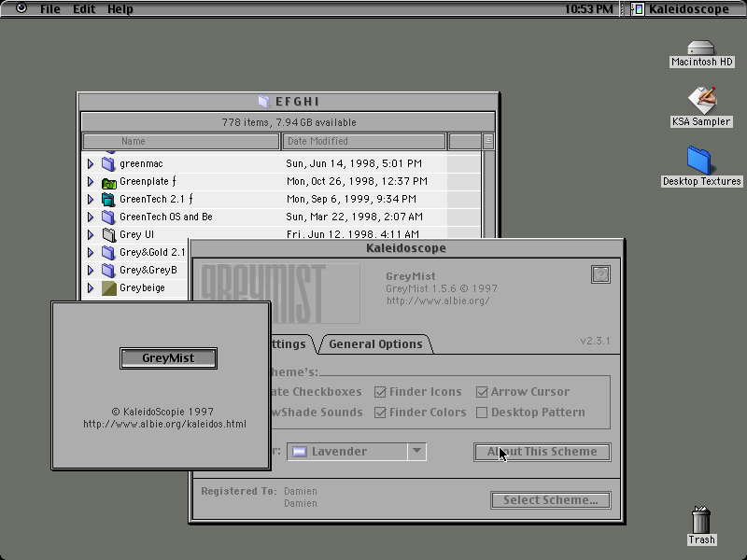The width and height of the screenshot is (747, 560).
Task: Click the sort order button in EFGHI window
Action: coord(487,142)
